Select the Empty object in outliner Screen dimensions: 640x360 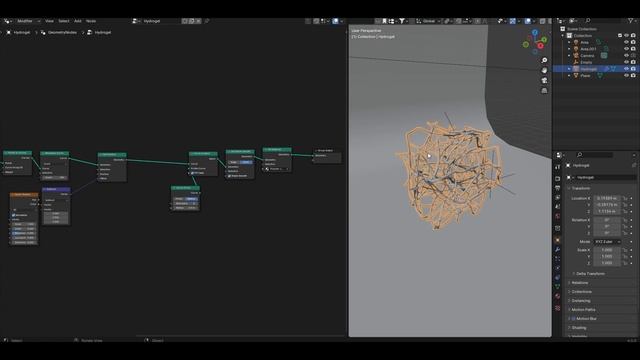pyautogui.click(x=586, y=62)
